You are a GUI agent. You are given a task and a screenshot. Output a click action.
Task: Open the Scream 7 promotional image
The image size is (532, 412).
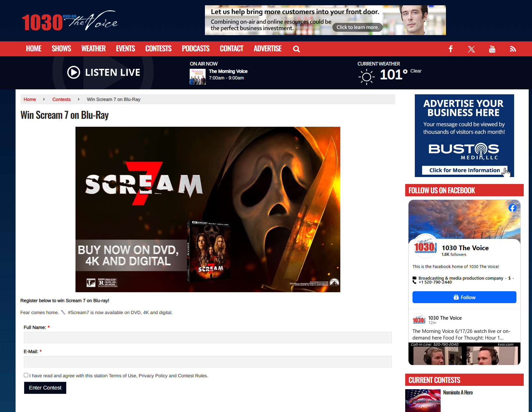[208, 209]
